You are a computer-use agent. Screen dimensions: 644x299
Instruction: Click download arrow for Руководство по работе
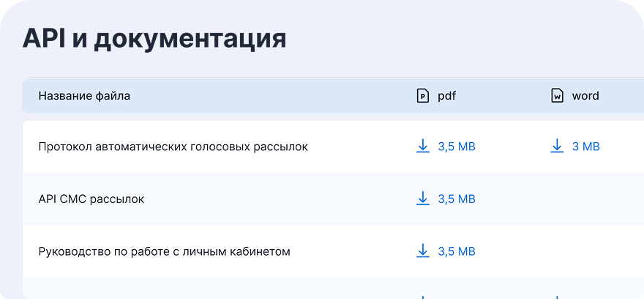point(422,251)
